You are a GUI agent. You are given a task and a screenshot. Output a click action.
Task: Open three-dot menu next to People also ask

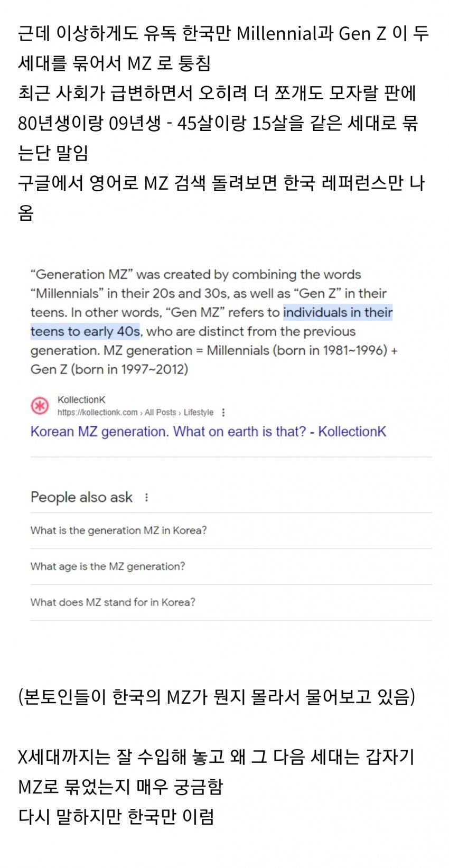tap(146, 497)
